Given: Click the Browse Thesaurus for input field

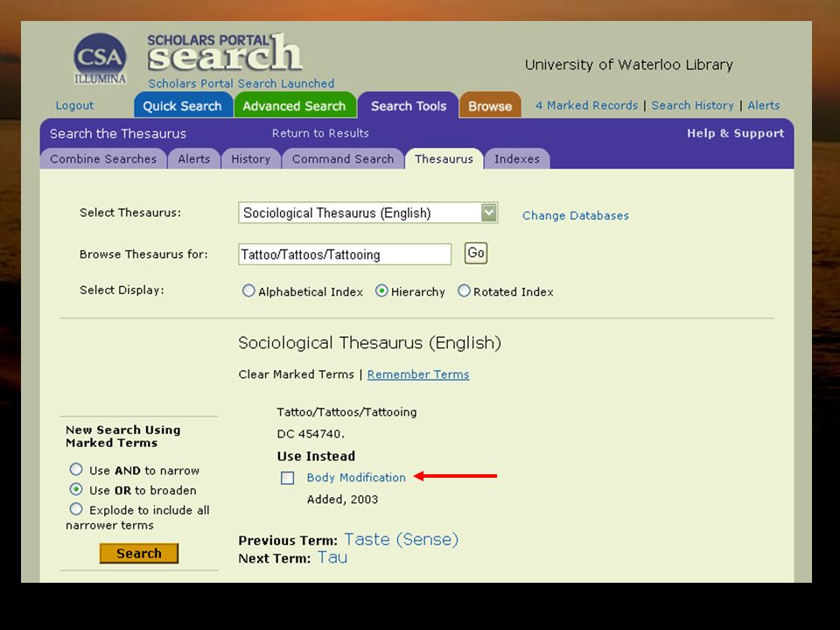Looking at the screenshot, I should tap(345, 254).
